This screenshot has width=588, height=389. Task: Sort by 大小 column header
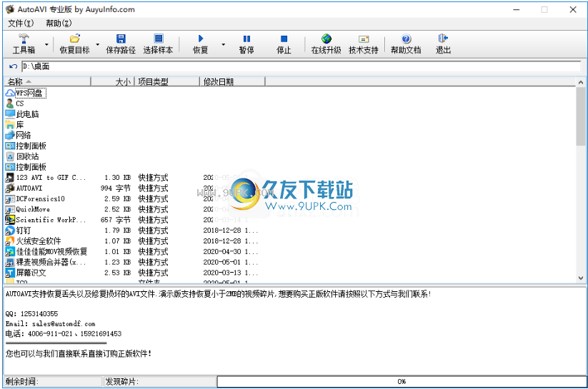tap(112, 81)
